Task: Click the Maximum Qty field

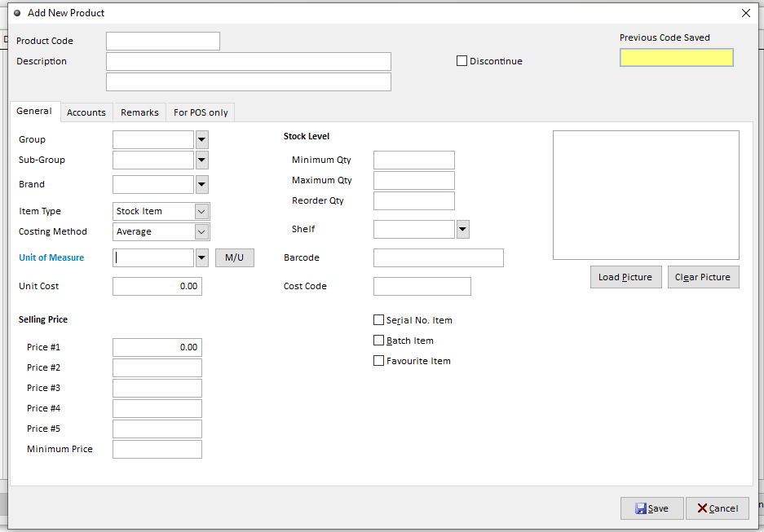Action: pos(414,181)
